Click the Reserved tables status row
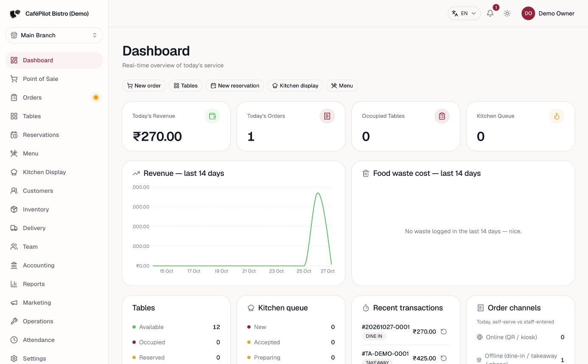The height and width of the screenshot is (364, 588). [176, 358]
